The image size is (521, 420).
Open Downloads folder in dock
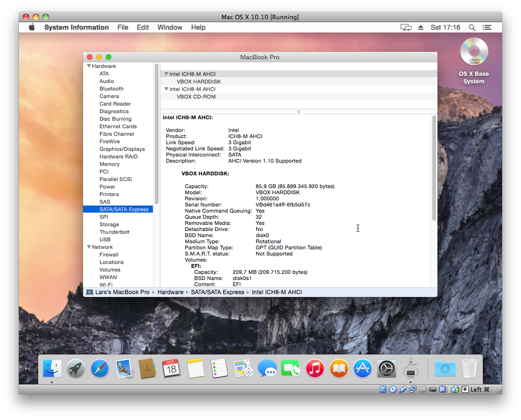(x=445, y=369)
